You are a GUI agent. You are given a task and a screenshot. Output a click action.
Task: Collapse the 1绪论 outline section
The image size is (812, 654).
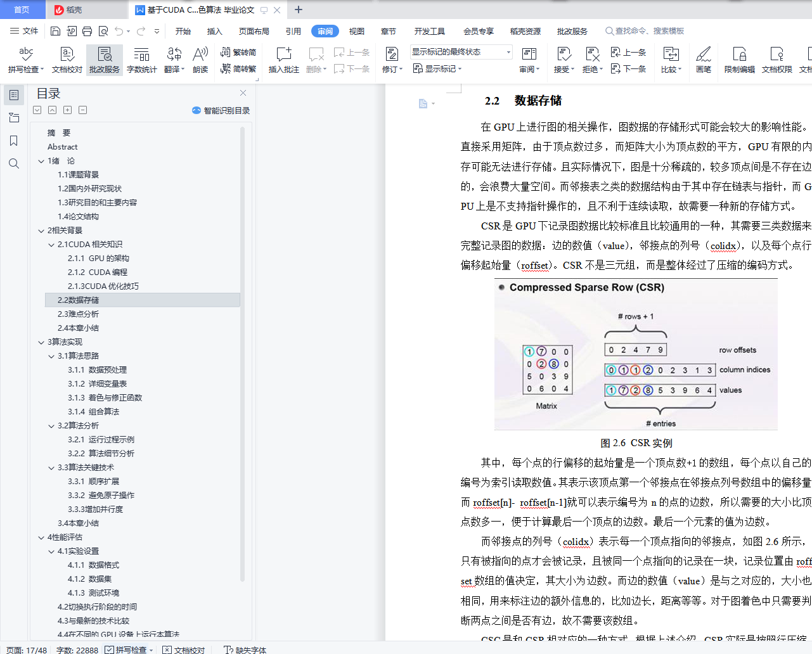[41, 161]
